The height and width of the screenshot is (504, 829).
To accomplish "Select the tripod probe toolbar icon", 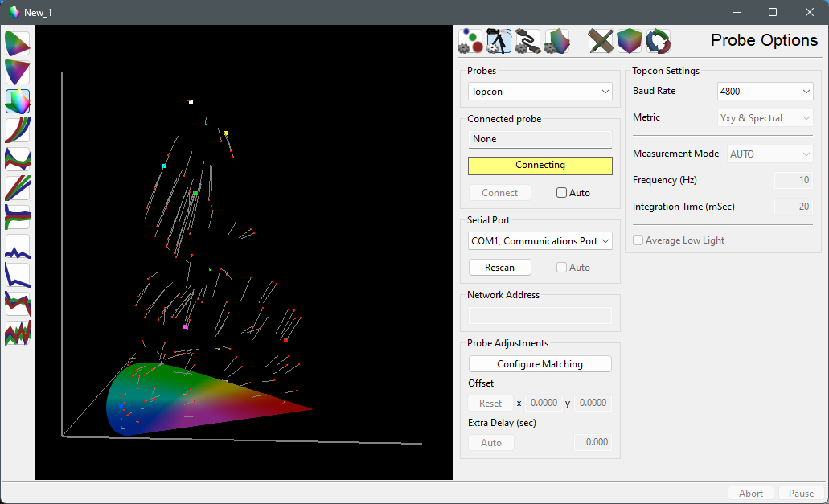I will [x=499, y=40].
